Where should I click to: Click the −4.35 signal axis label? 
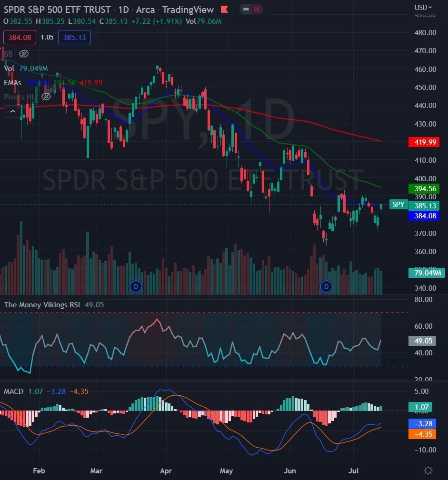pyautogui.click(x=423, y=434)
